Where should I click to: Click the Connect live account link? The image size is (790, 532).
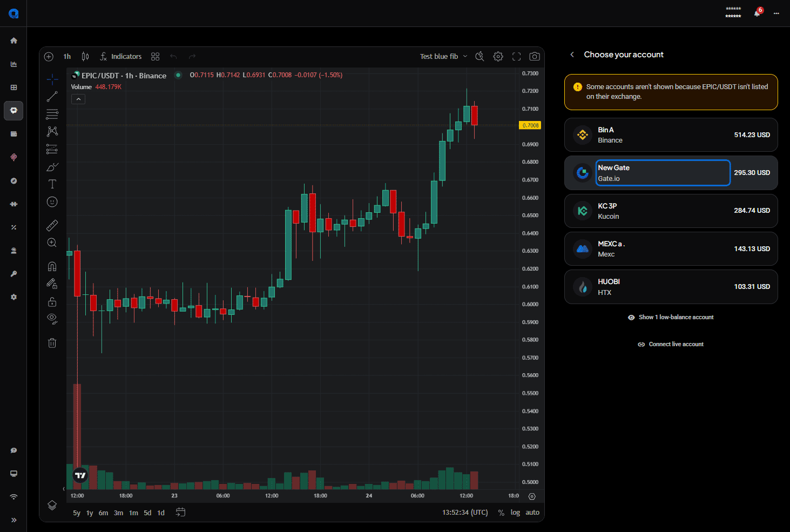point(671,345)
